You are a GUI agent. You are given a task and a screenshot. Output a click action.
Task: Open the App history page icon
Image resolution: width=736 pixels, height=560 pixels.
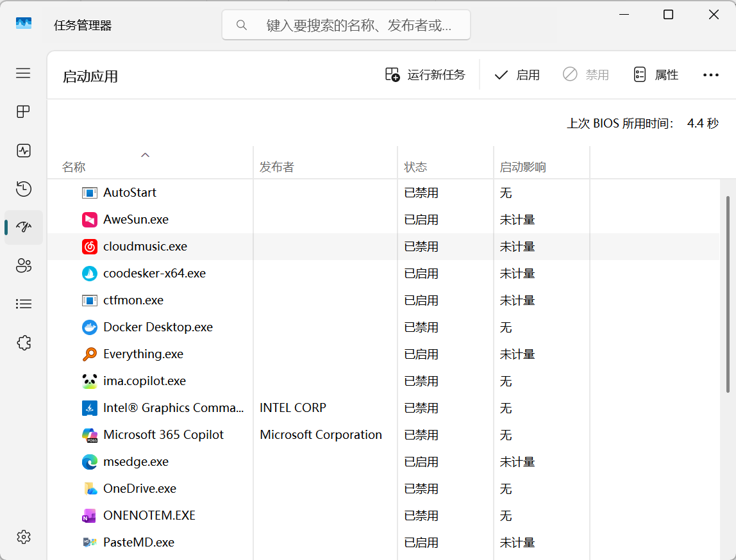click(23, 188)
